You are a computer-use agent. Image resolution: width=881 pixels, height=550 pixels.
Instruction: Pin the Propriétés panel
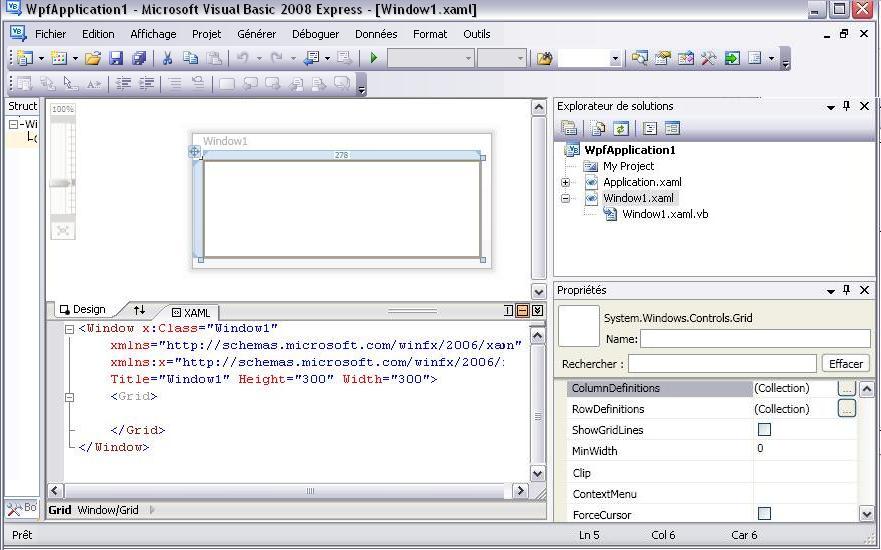point(847,290)
